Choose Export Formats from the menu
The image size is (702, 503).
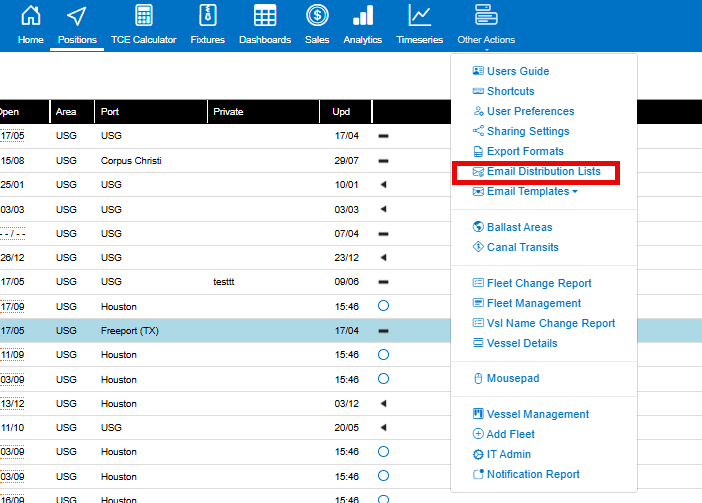click(x=525, y=151)
